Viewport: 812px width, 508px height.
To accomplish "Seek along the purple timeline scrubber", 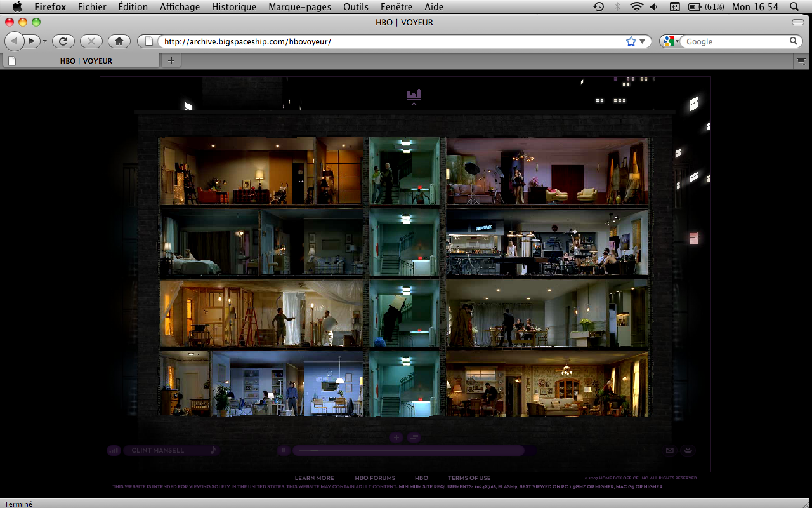I will (409, 450).
